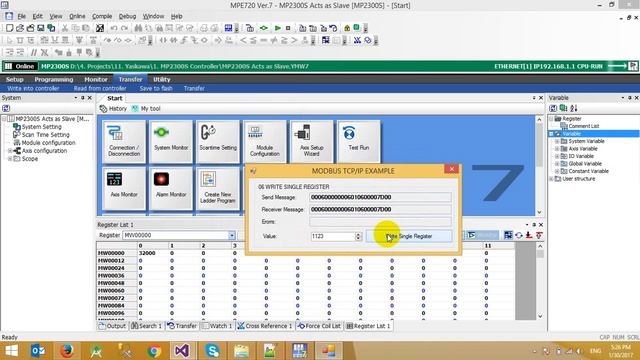Expand Constant Variable node
The image size is (640, 360).
click(557, 171)
